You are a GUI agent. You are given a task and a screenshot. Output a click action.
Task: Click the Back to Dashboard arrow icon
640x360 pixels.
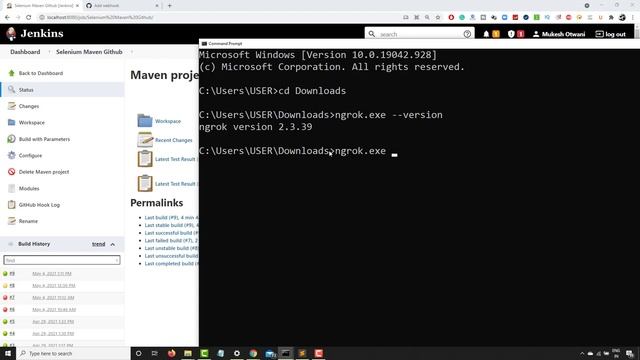(x=11, y=73)
